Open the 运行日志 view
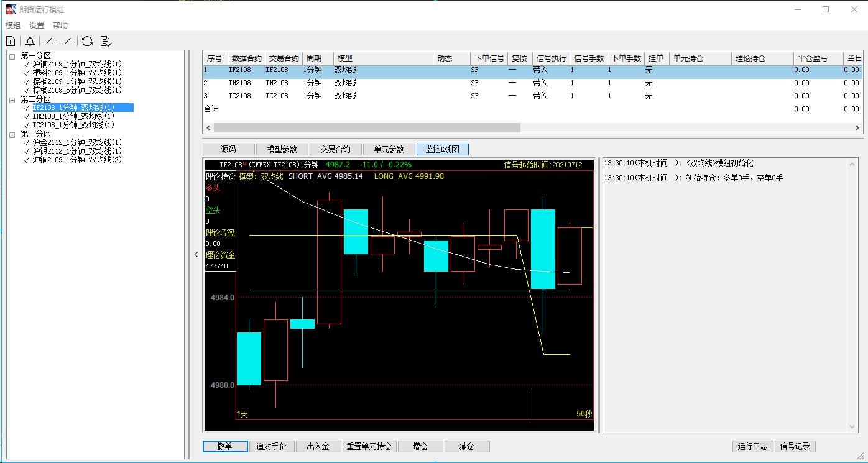The height and width of the screenshot is (463, 868). point(753,446)
